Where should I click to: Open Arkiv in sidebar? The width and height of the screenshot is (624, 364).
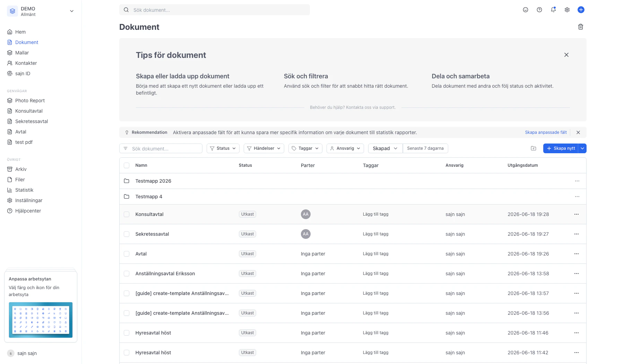[x=21, y=169]
